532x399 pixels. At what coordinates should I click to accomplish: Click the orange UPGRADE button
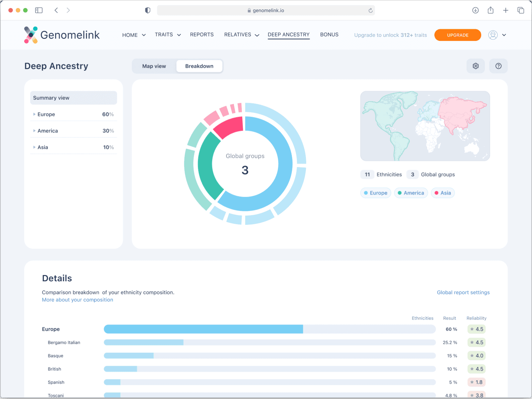pos(458,35)
